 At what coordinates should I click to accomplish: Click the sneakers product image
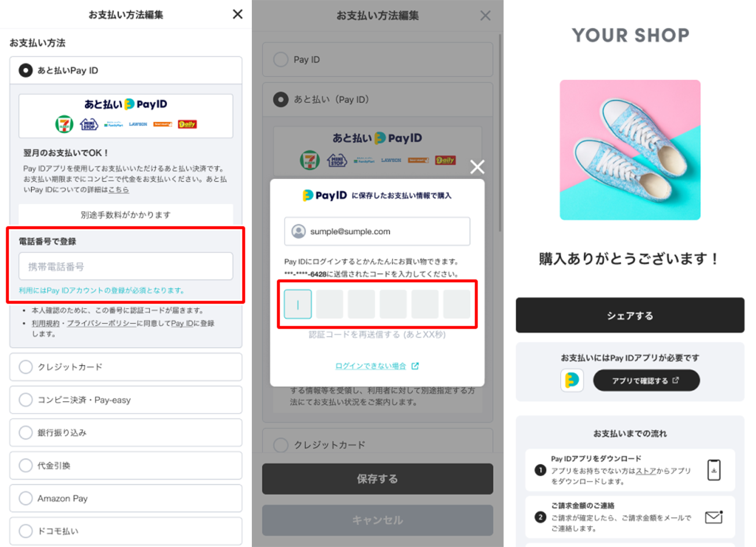[630, 150]
